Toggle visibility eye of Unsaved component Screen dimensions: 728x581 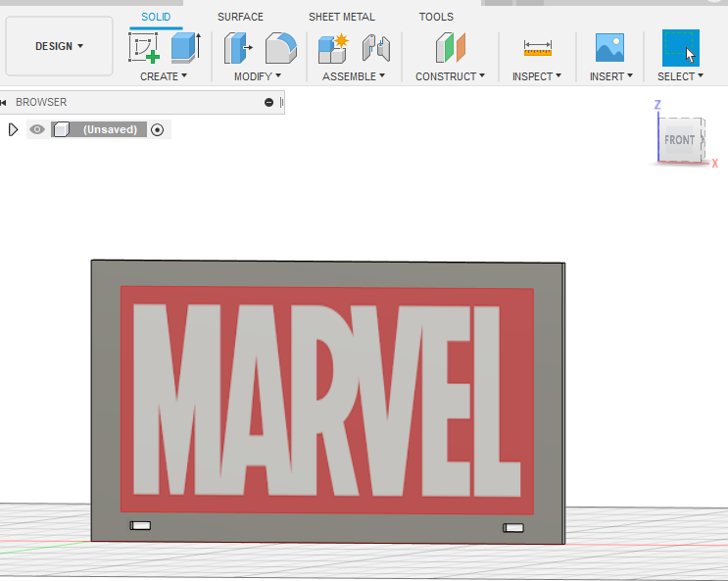coord(37,129)
